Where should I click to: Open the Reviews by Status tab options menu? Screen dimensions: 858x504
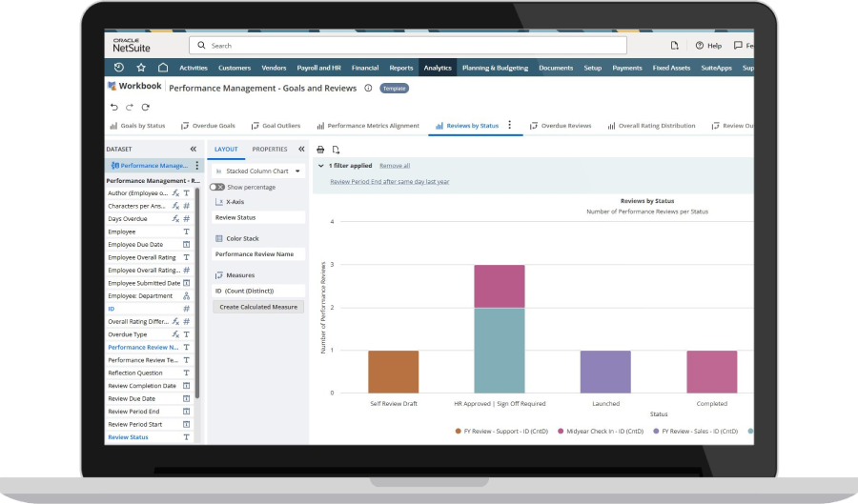[x=509, y=125]
